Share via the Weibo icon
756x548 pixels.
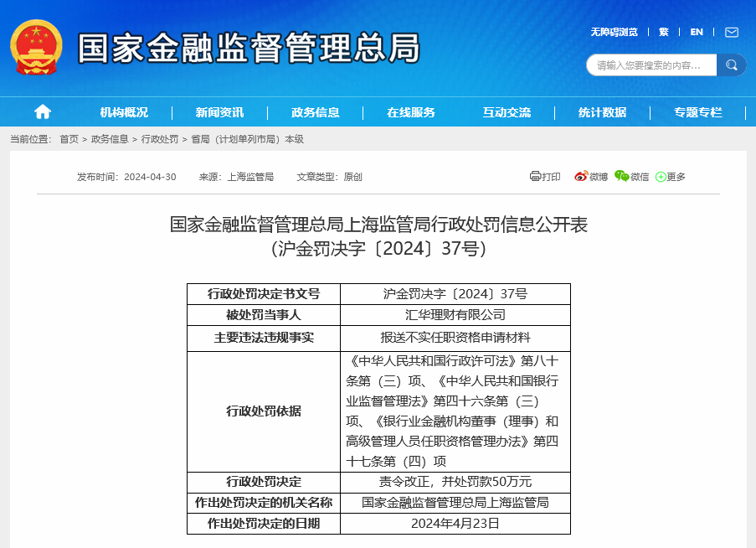coord(581,176)
